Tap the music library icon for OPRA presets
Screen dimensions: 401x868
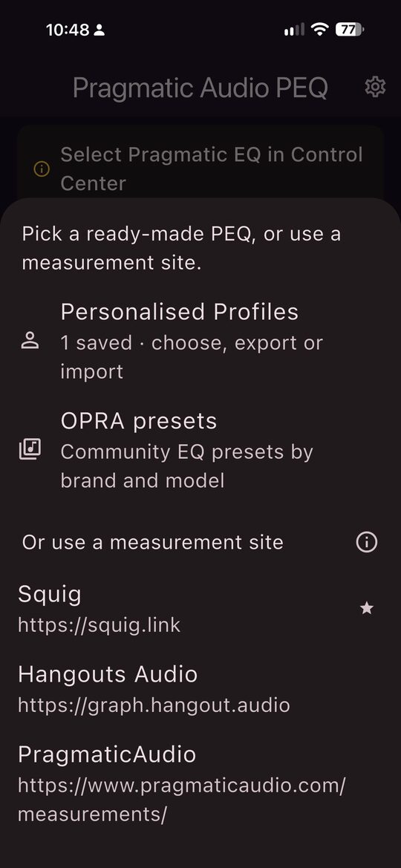click(x=30, y=449)
